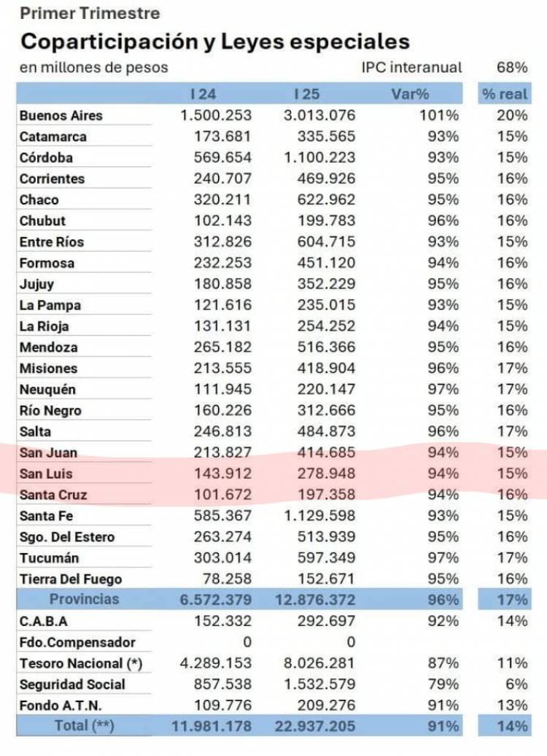Select the Córdoba row label
Image resolution: width=547 pixels, height=756 pixels.
tap(47, 158)
